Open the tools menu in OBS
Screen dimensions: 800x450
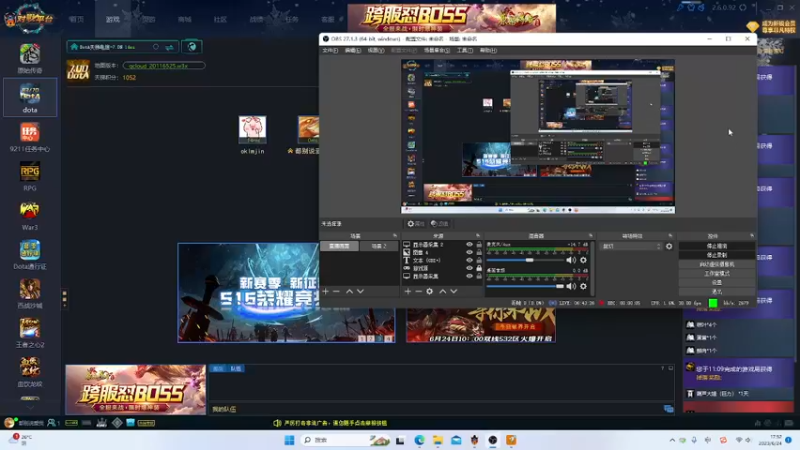(465, 51)
